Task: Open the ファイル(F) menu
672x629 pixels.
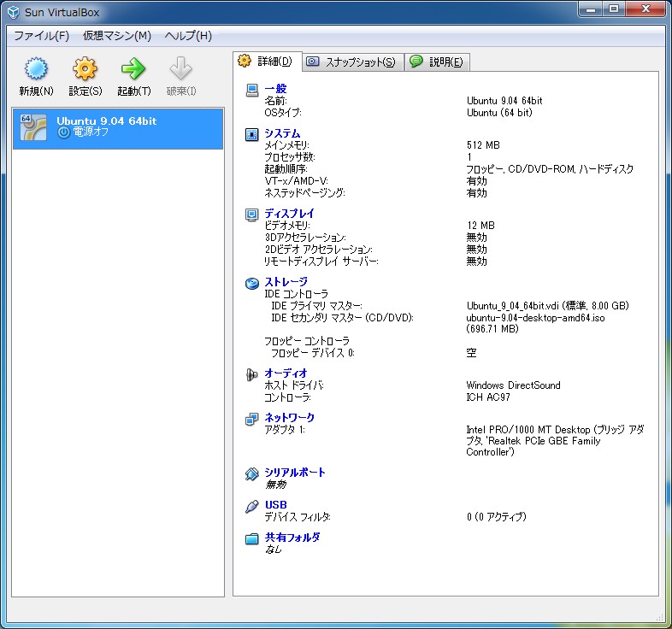Action: tap(42, 36)
